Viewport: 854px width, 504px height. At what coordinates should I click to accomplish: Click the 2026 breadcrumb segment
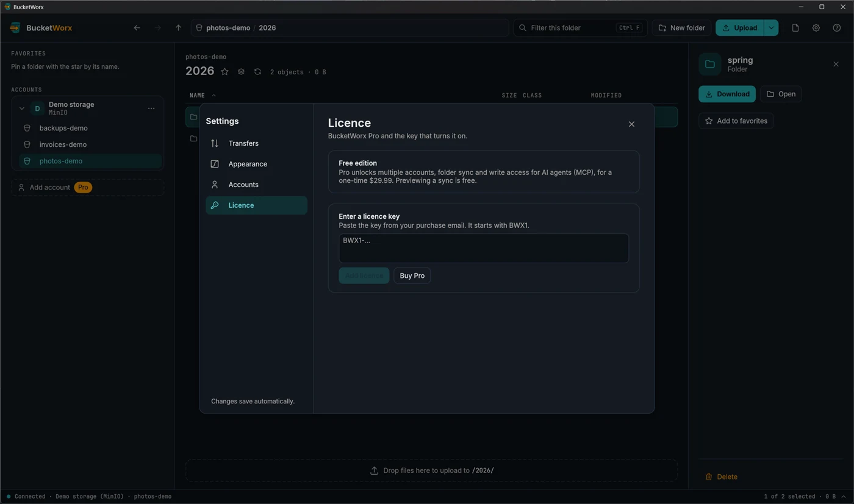point(267,27)
